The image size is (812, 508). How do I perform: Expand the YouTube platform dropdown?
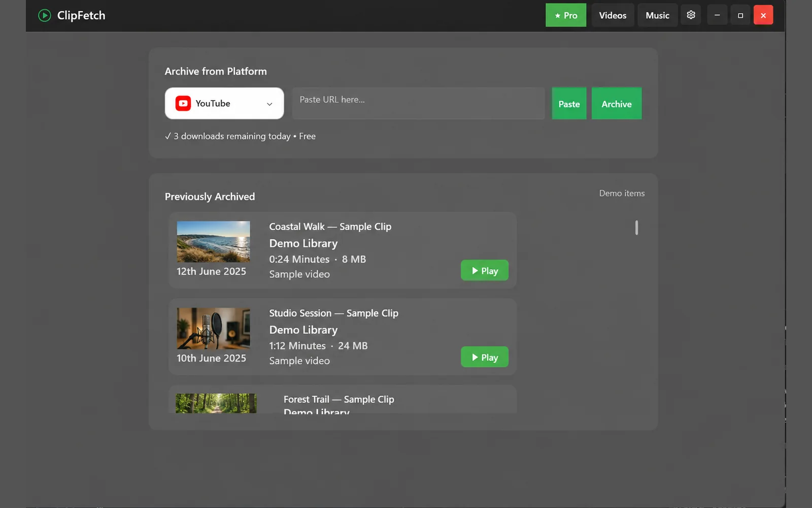pos(224,103)
